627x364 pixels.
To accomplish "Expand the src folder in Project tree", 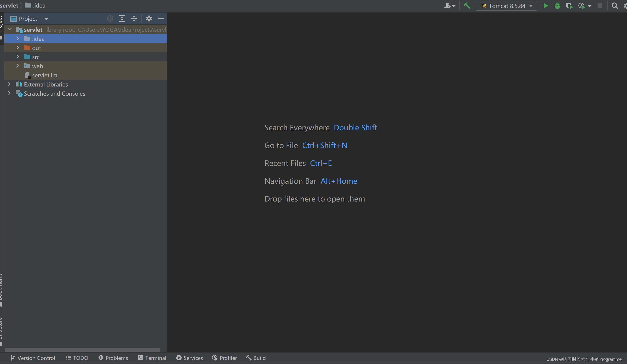I will (x=18, y=57).
